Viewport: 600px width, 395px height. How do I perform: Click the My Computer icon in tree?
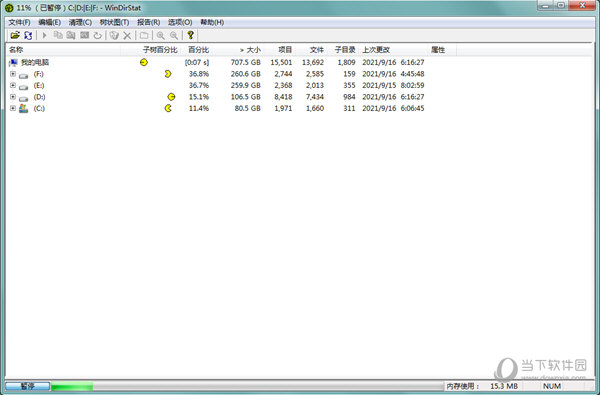click(13, 62)
